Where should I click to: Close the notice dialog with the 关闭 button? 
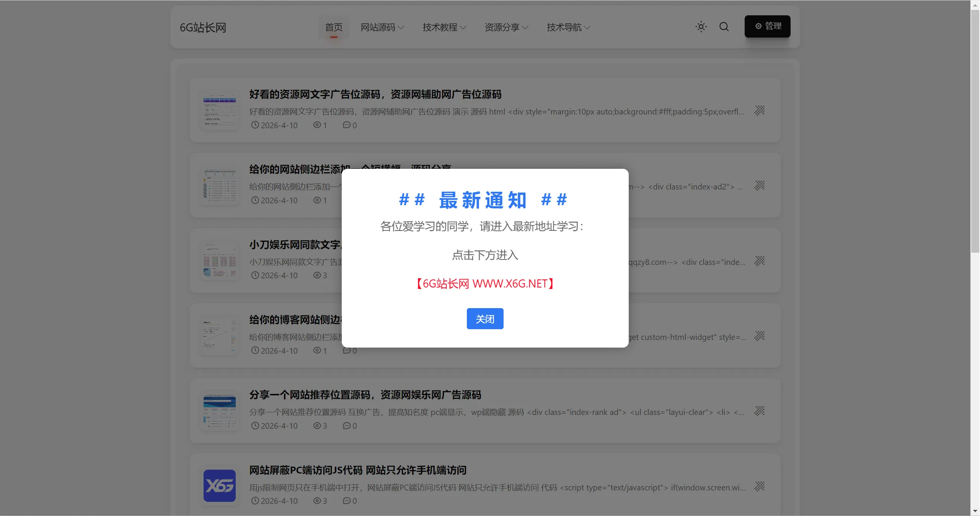coord(485,318)
